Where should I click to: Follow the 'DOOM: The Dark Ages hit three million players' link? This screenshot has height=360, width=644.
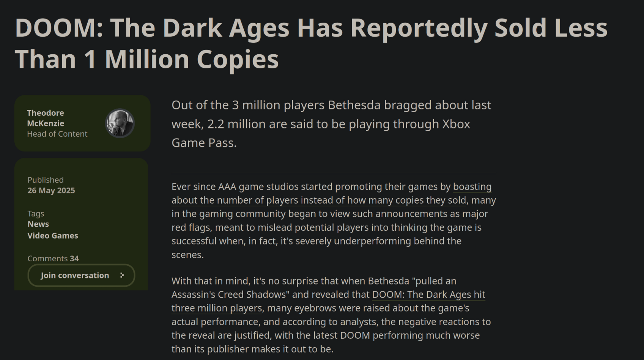(x=328, y=301)
